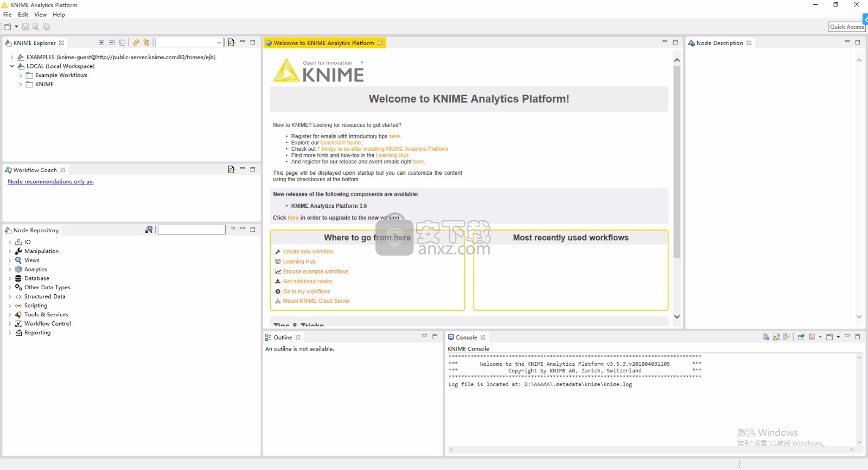Click the Manipulation category icon
Image resolution: width=868 pixels, height=470 pixels.
click(x=18, y=251)
